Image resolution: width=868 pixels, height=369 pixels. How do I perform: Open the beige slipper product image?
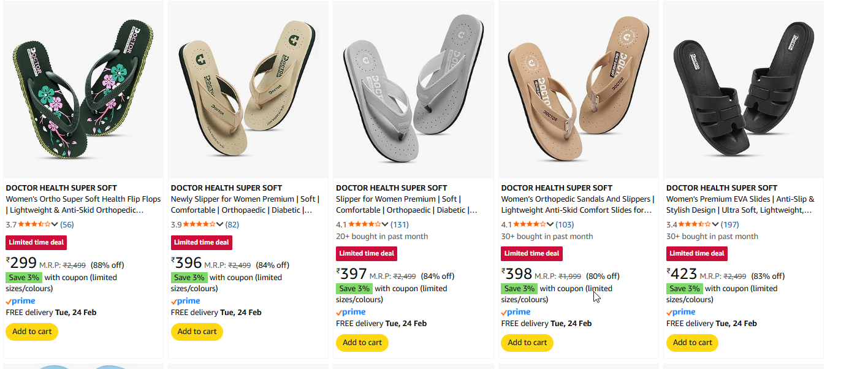pos(248,90)
